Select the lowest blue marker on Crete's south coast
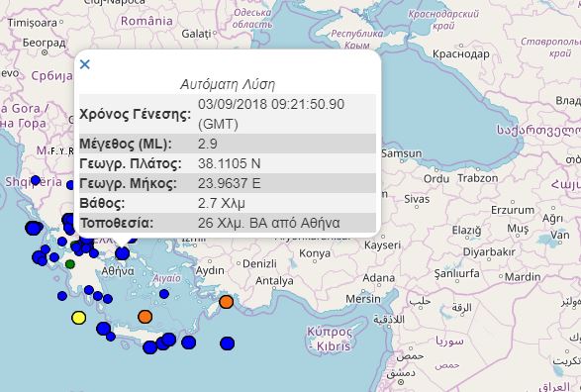This screenshot has height=392, width=581. click(149, 347)
